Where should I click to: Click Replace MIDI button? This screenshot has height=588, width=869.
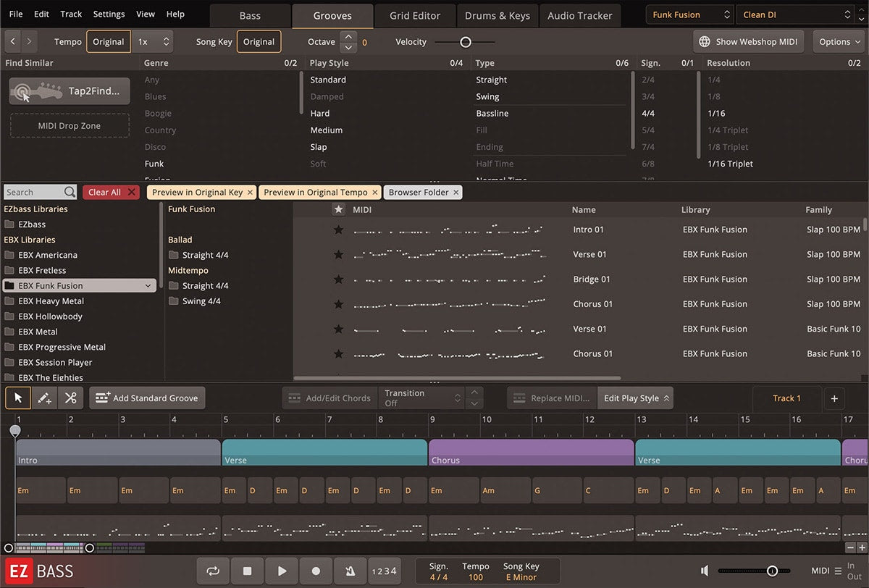point(552,398)
